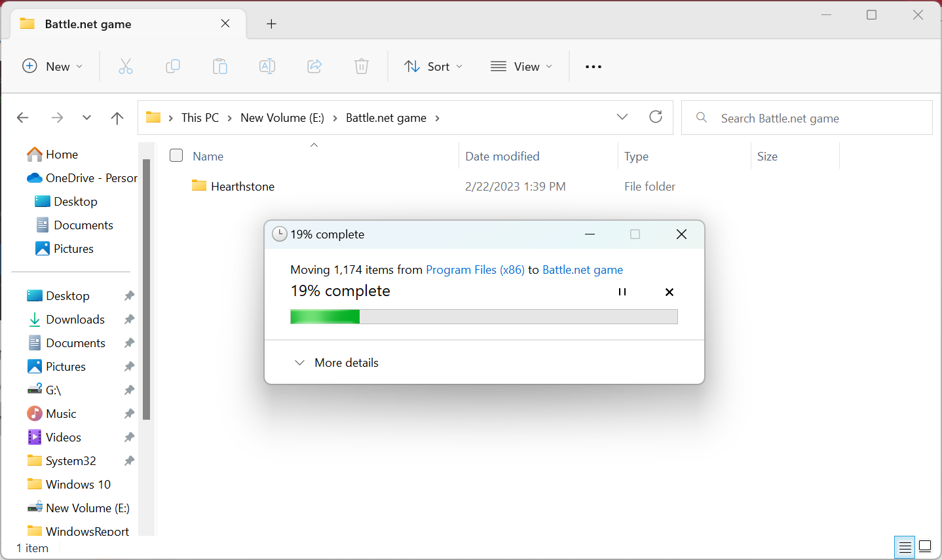Go up one folder level arrow
This screenshot has width=942, height=560.
(x=117, y=118)
